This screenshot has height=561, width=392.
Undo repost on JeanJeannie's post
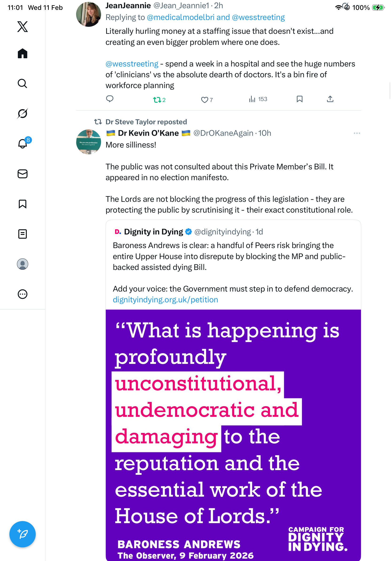click(157, 100)
